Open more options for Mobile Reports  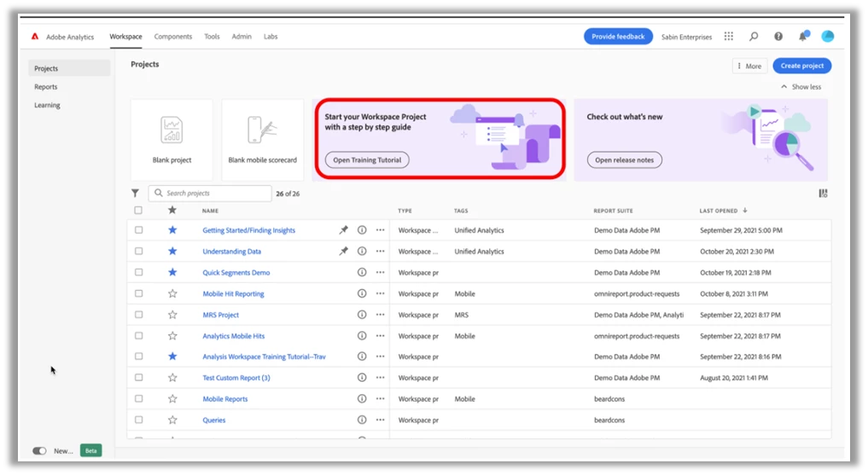tap(381, 399)
